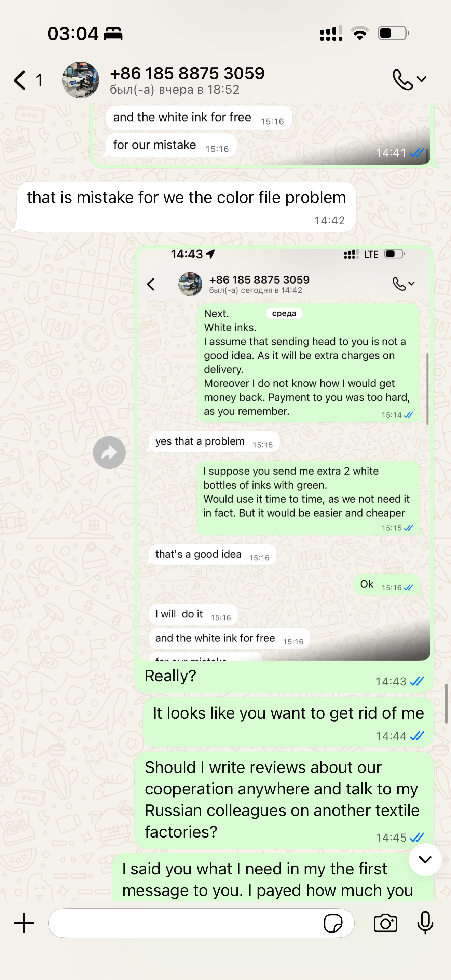Tap the 'Should I write reviews' message bubble

[284, 800]
